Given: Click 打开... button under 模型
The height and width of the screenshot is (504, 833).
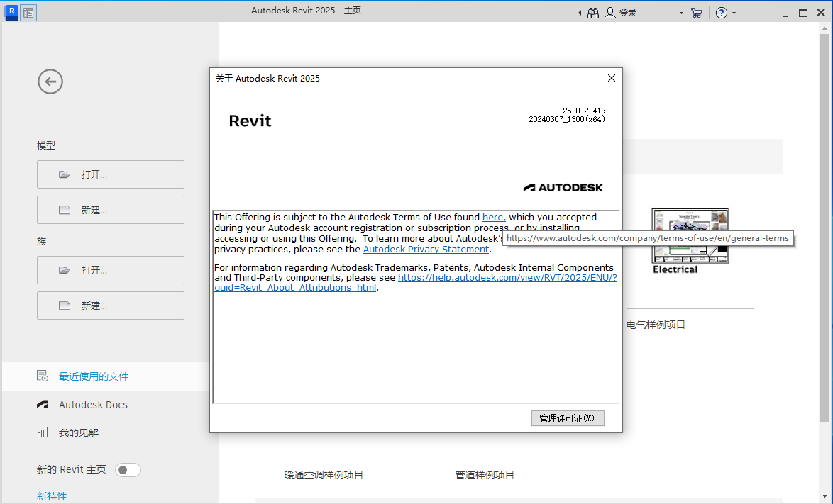Looking at the screenshot, I should pos(111,174).
